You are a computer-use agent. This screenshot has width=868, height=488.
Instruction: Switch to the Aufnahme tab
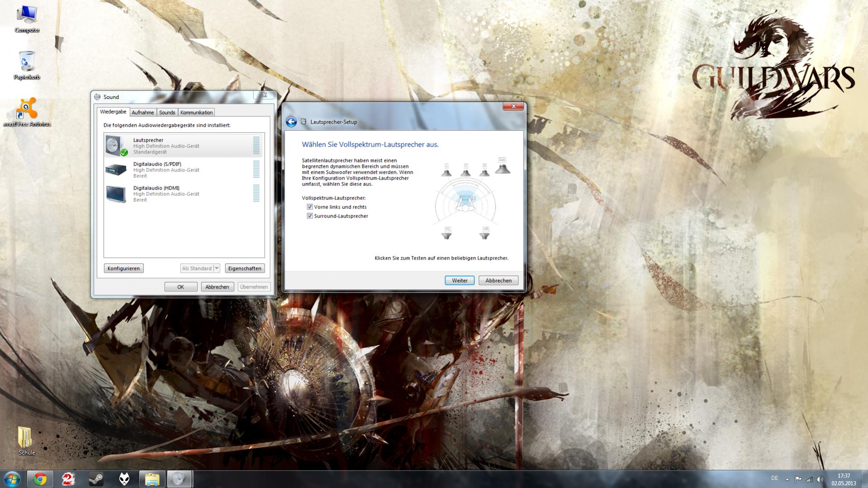pos(143,113)
